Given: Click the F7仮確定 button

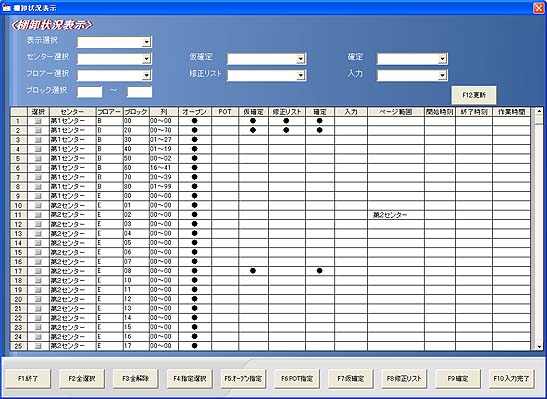Looking at the screenshot, I should coord(351,378).
